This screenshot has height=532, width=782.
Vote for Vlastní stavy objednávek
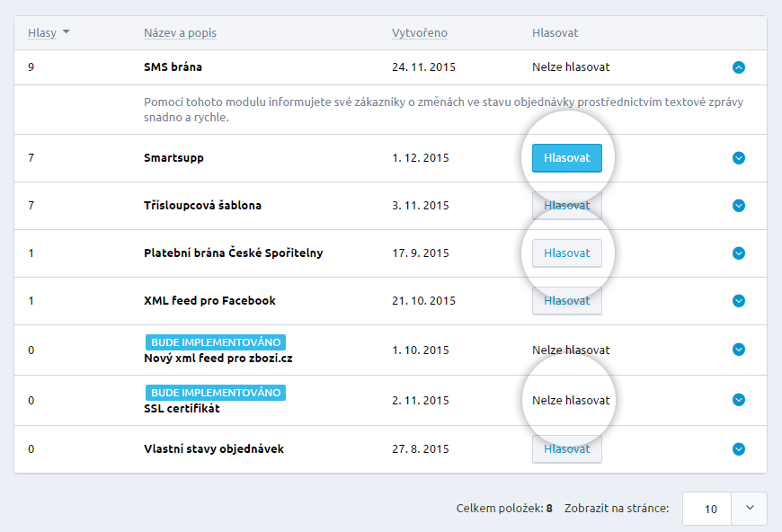pos(566,449)
